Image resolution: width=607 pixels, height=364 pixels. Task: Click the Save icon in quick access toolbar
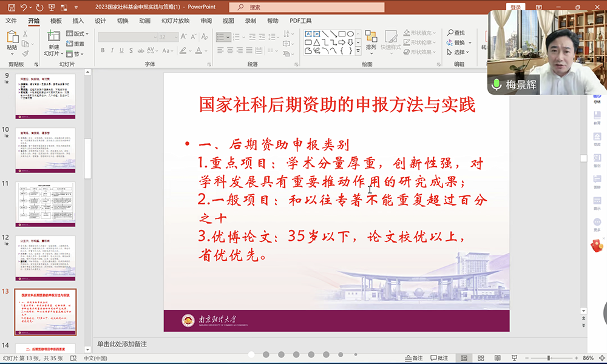(12, 7)
